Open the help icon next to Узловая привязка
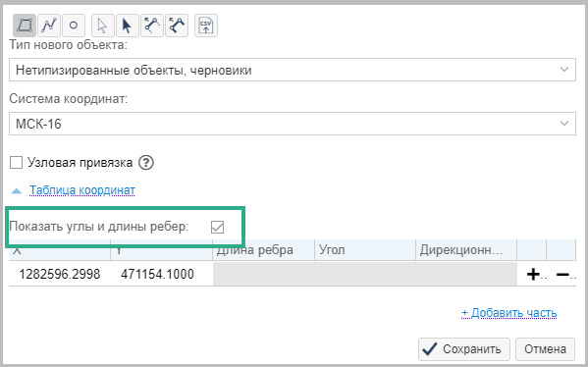This screenshot has width=588, height=367. click(146, 163)
